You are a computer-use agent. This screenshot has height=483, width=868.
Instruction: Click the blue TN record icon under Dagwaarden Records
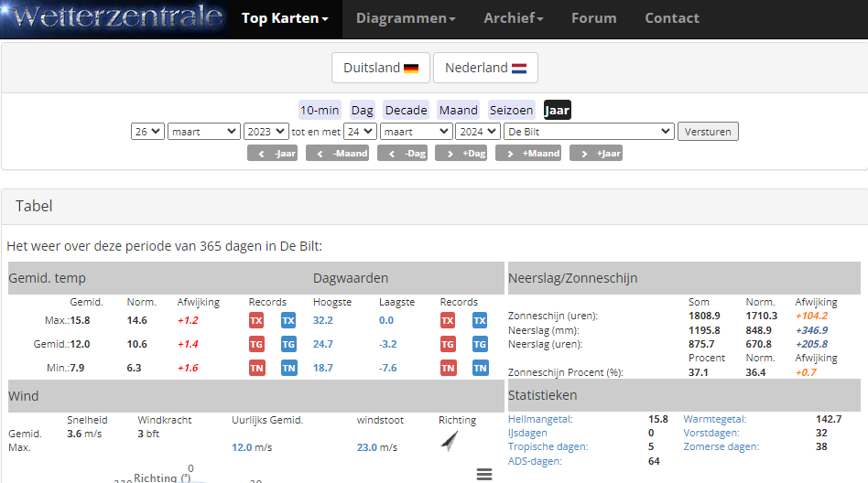coord(480,368)
